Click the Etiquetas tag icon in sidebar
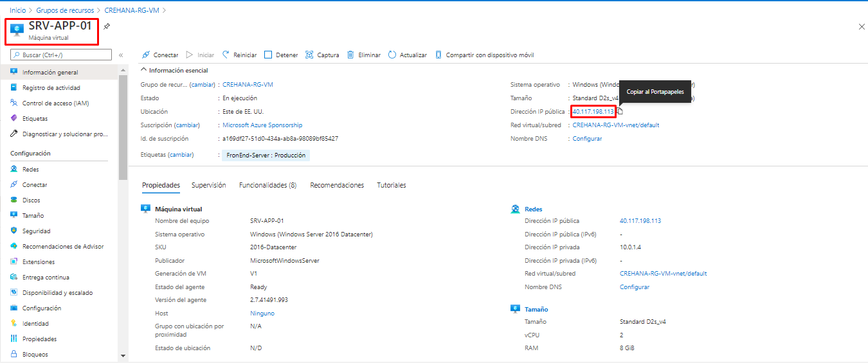The width and height of the screenshot is (868, 363). coord(14,118)
